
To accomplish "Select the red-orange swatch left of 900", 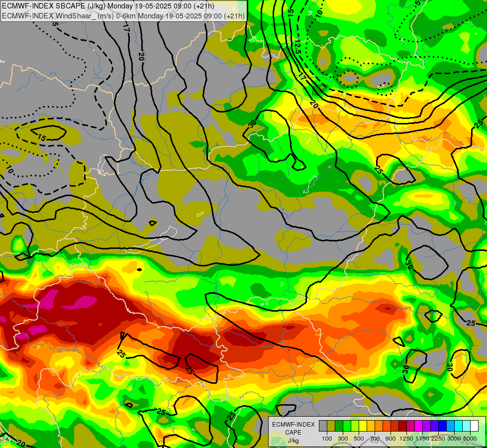I will [387, 426].
